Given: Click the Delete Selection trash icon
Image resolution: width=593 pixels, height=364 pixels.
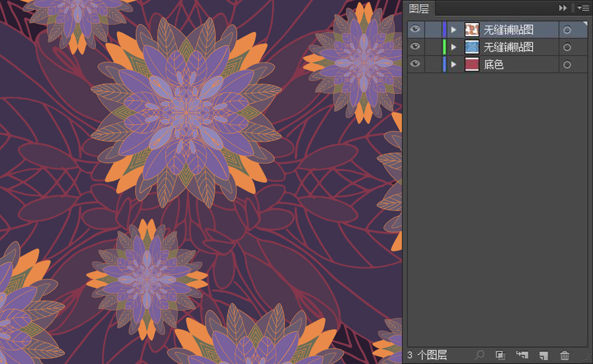Looking at the screenshot, I should (565, 355).
